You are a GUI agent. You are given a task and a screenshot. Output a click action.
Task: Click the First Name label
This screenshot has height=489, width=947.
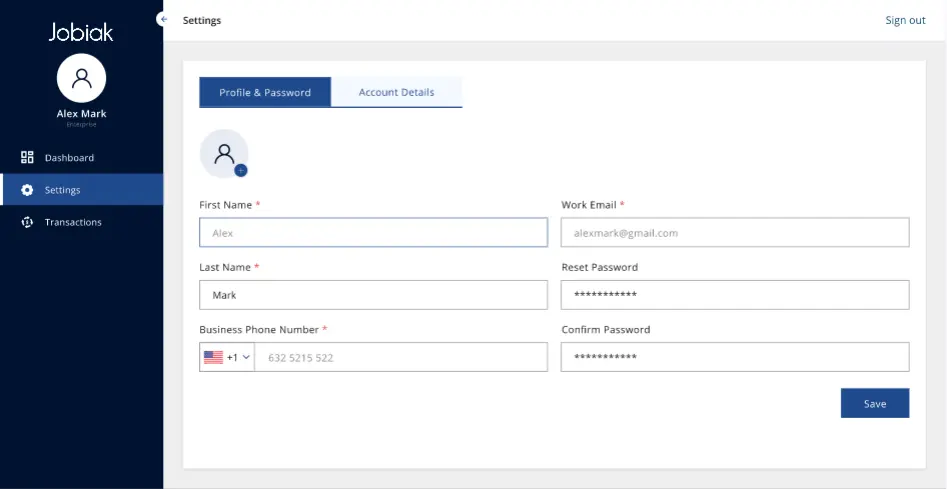click(225, 205)
